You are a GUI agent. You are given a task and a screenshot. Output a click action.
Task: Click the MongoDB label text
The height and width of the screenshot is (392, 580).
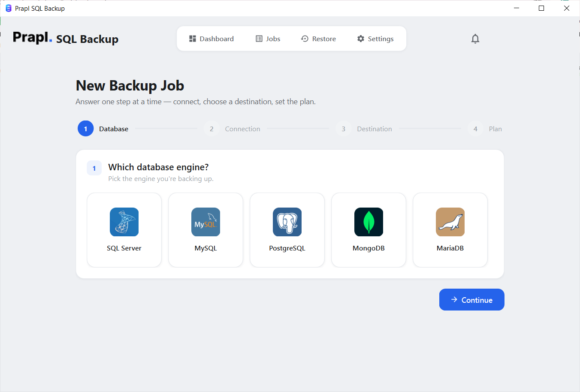pyautogui.click(x=369, y=248)
